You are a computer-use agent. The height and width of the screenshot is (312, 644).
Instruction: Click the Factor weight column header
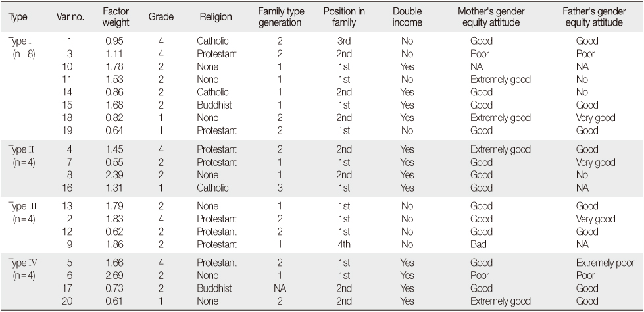[116, 17]
